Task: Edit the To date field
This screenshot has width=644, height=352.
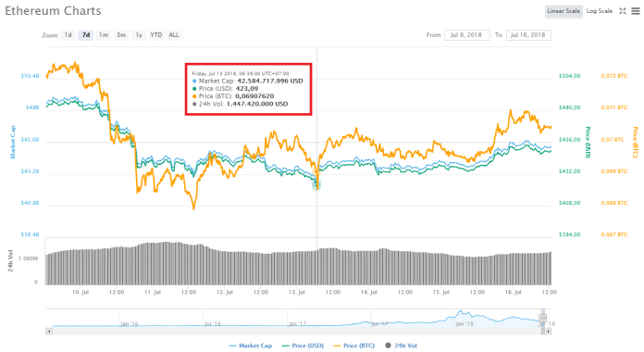Action: [528, 35]
